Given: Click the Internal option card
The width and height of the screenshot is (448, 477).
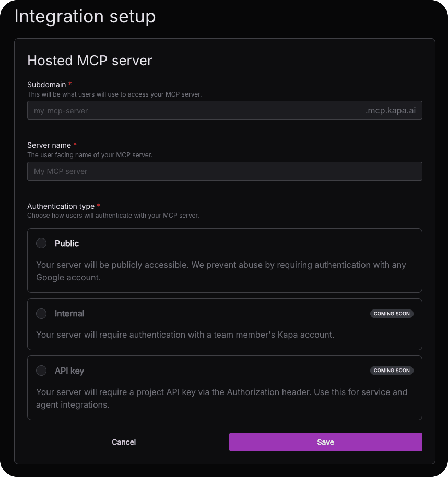Looking at the screenshot, I should (x=225, y=324).
